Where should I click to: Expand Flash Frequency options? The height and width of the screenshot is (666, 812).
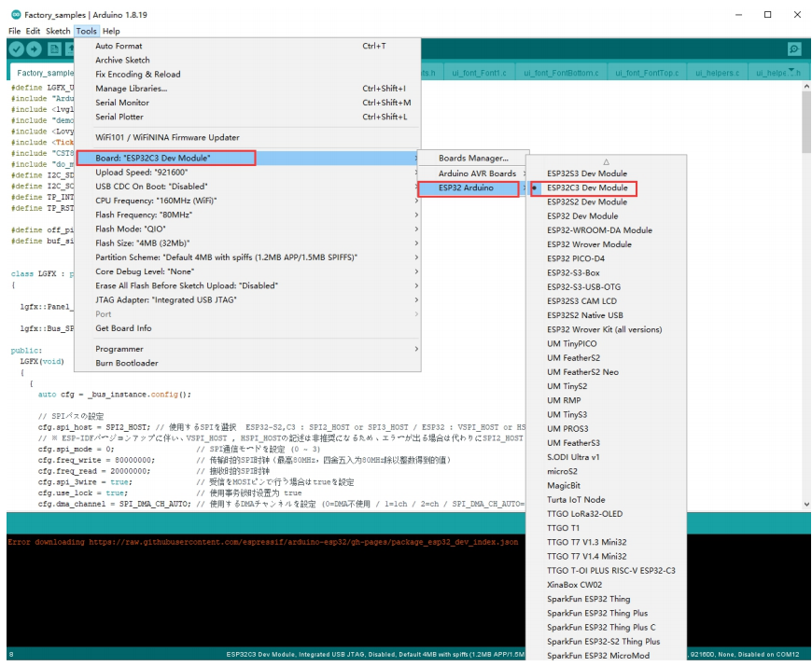pos(247,215)
